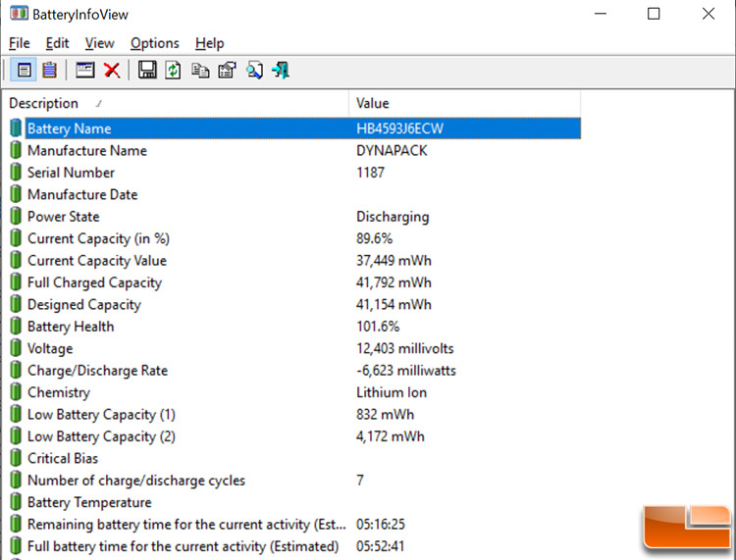Click the red X clear icon

pos(112,71)
